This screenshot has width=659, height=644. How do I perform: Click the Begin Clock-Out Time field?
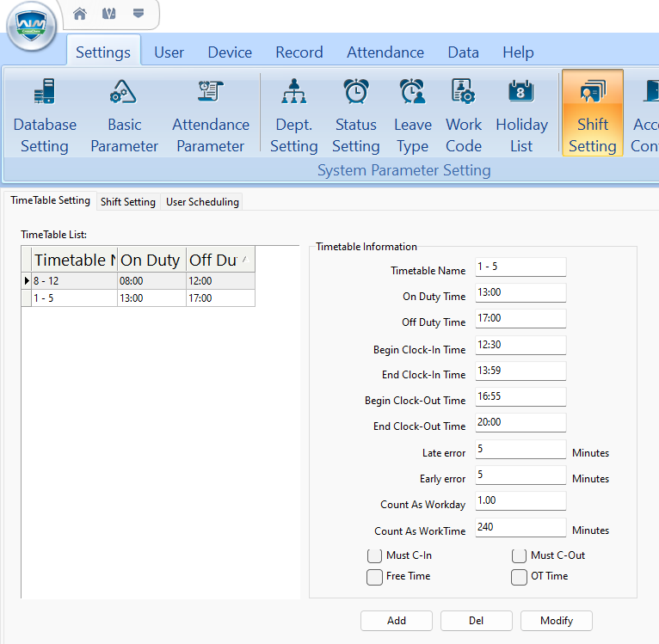click(520, 397)
